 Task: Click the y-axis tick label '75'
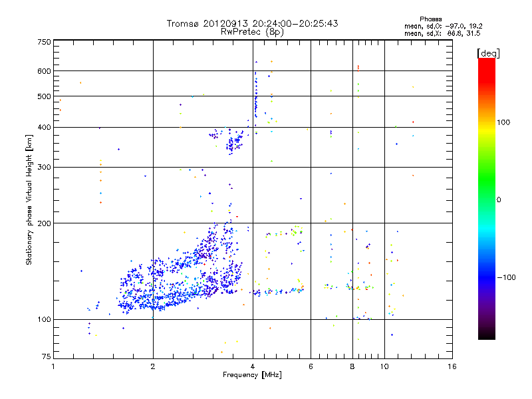(47, 356)
